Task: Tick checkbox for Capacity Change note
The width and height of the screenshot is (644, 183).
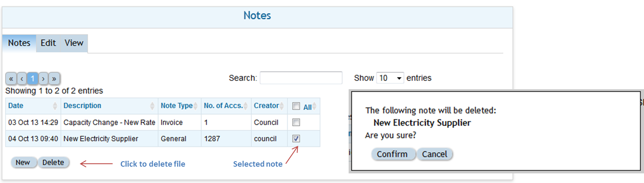Action: [296, 122]
